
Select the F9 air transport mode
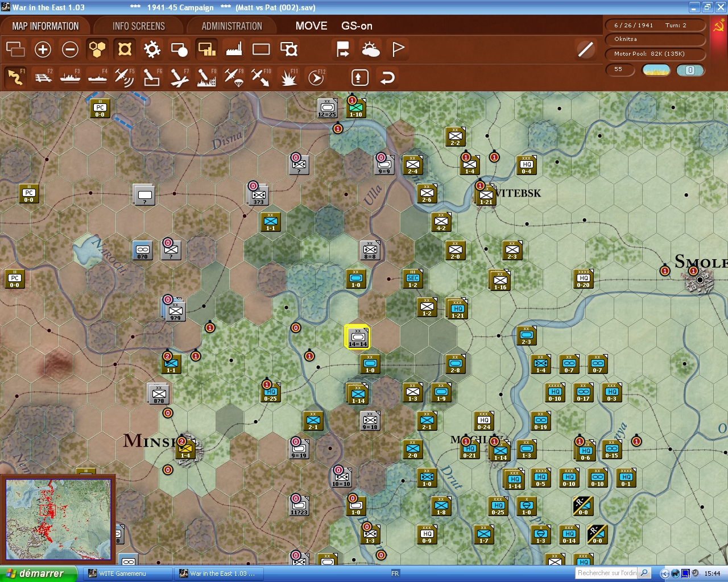click(234, 77)
